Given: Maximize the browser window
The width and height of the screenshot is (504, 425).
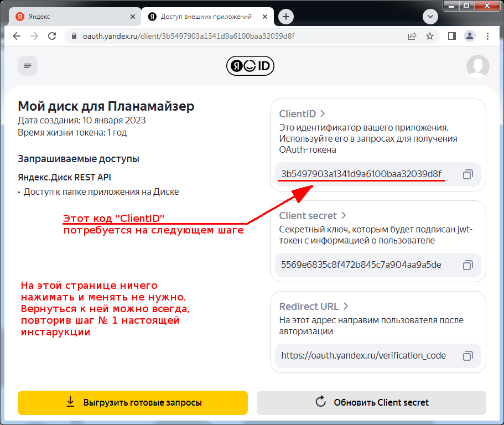Looking at the screenshot, I should (x=466, y=6).
